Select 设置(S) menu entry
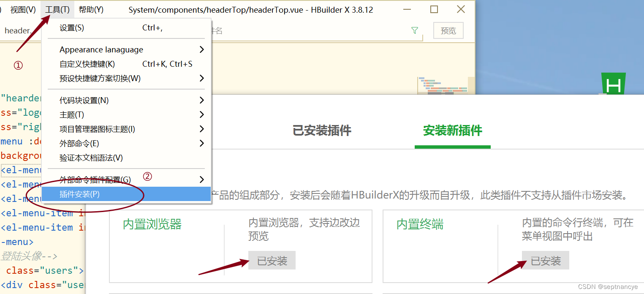Screen dimensions: 644x294 126,28
